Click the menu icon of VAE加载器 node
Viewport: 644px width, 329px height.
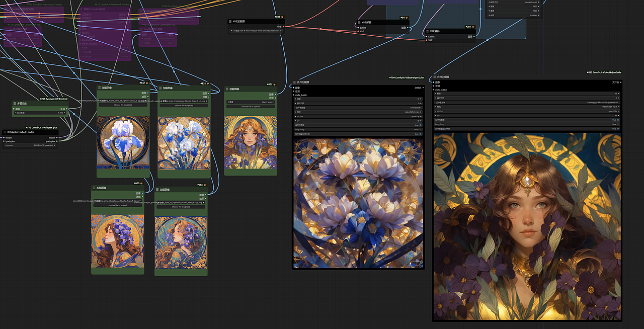230,22
